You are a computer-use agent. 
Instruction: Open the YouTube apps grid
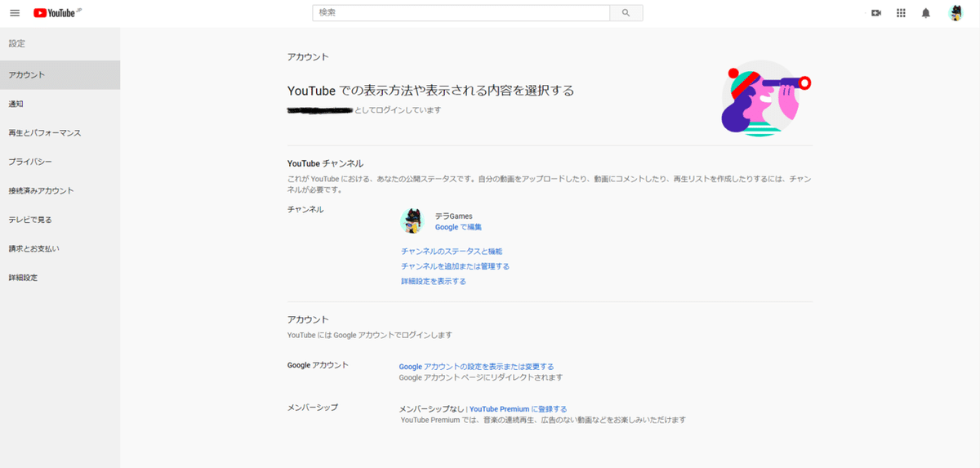click(901, 13)
